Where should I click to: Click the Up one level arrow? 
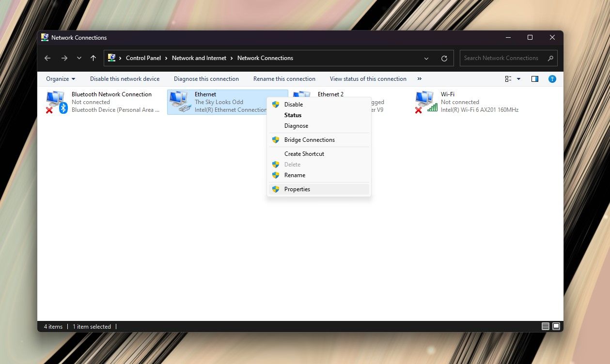tap(94, 58)
